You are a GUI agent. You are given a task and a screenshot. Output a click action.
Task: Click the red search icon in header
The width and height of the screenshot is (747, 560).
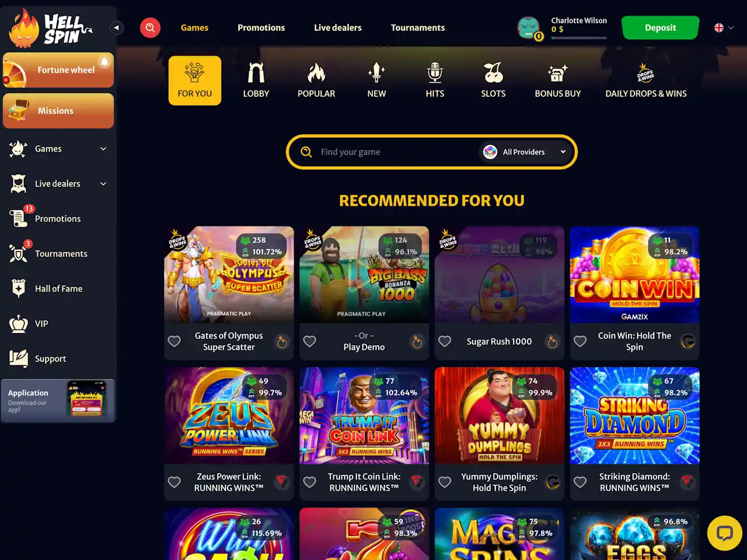click(x=150, y=27)
